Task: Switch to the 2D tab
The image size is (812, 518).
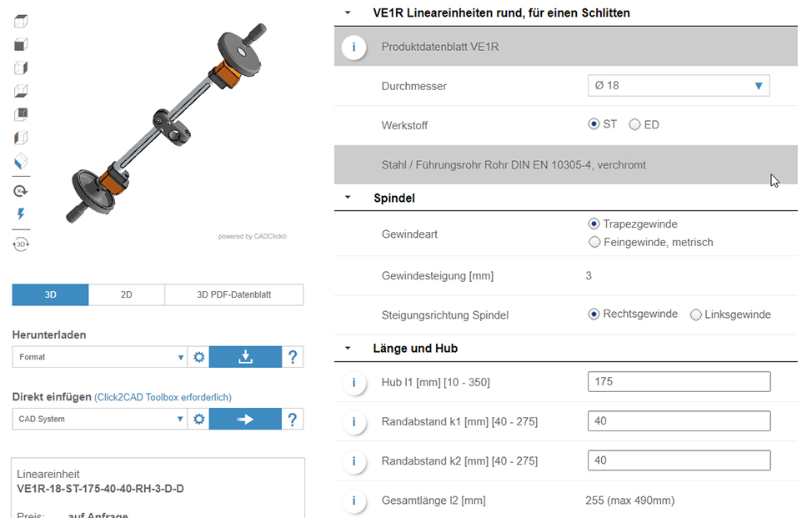Action: pos(127,294)
